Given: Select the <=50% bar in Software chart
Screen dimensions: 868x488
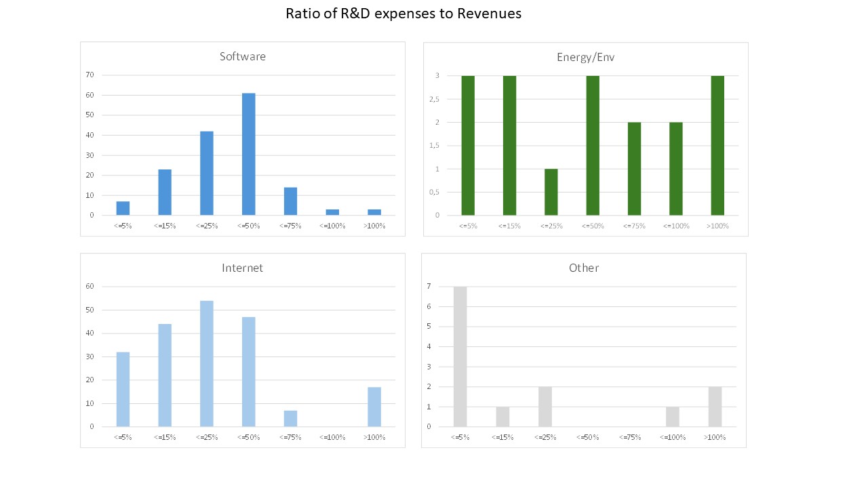Looking at the screenshot, I should coord(249,155).
